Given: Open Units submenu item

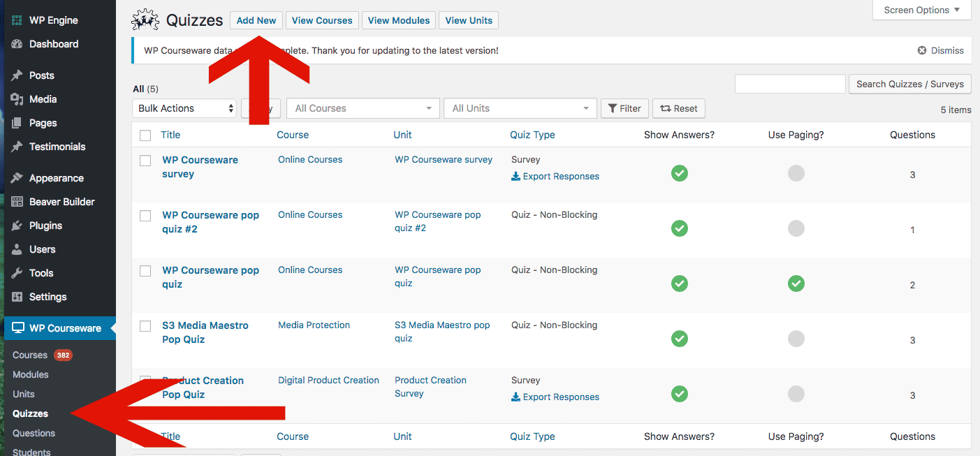Looking at the screenshot, I should click(24, 394).
